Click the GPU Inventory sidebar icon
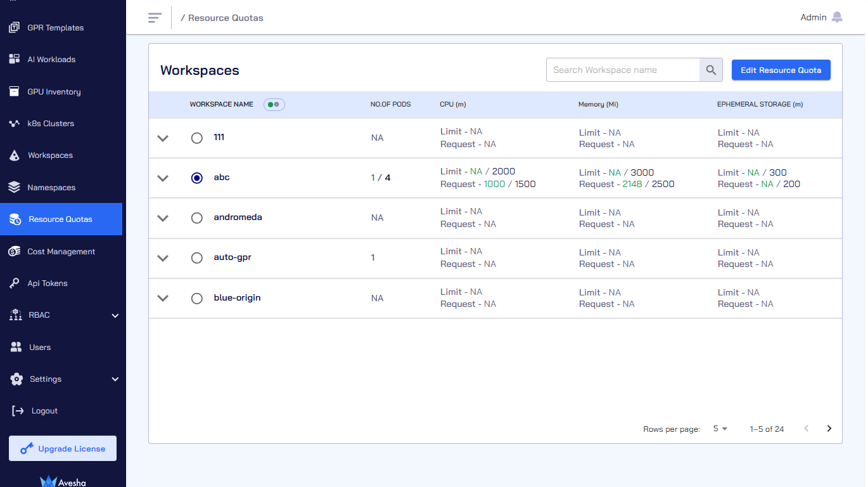868x487 pixels. click(14, 91)
